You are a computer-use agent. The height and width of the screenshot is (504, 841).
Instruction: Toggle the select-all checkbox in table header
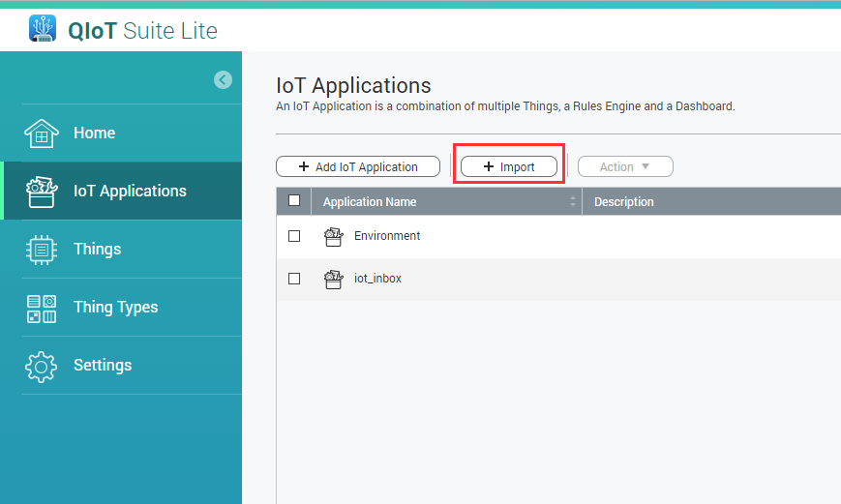(294, 200)
